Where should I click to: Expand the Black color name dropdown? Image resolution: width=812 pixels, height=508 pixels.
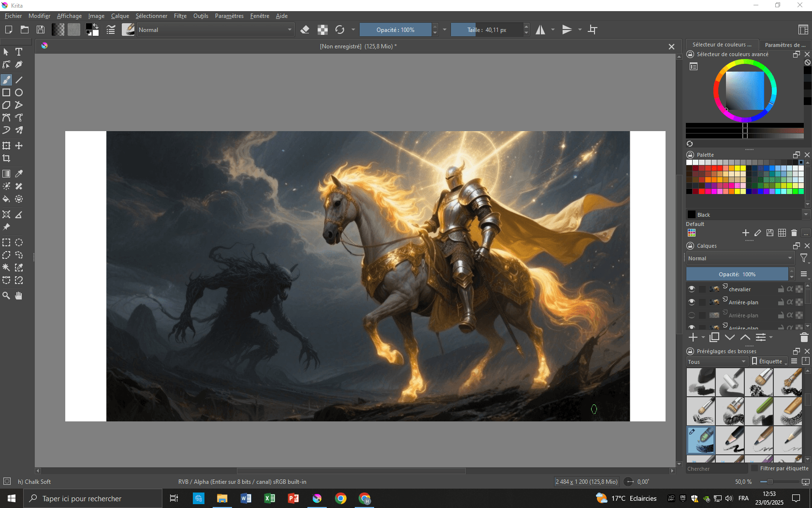click(806, 214)
